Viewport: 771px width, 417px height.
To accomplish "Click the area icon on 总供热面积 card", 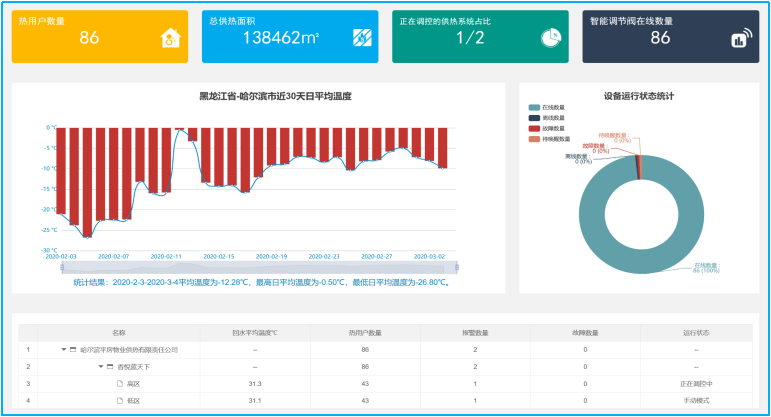I will click(x=361, y=38).
